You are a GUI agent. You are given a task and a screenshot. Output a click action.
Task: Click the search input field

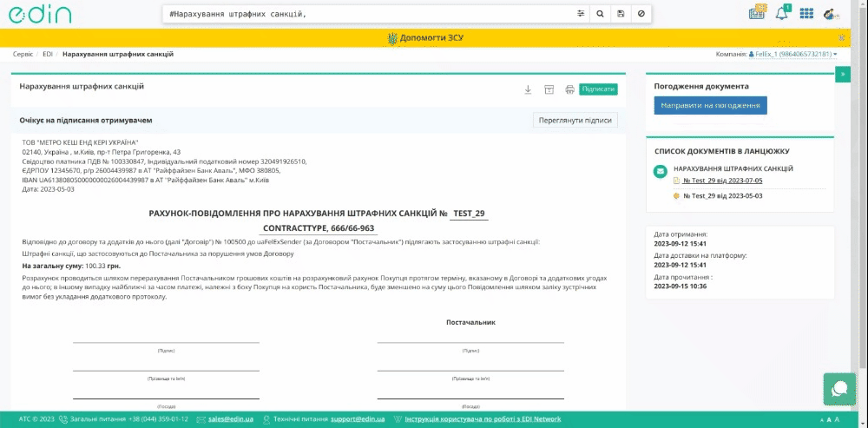(368, 14)
